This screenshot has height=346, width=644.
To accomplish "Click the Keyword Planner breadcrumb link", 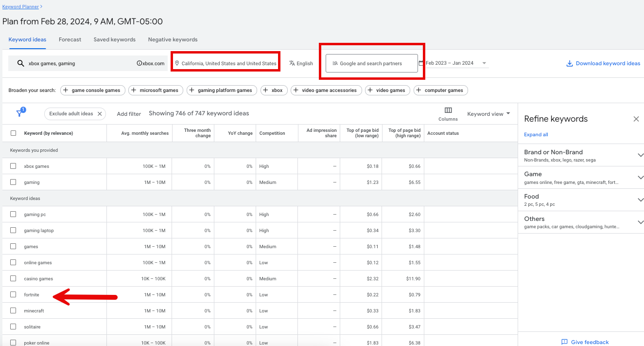I will pos(20,7).
